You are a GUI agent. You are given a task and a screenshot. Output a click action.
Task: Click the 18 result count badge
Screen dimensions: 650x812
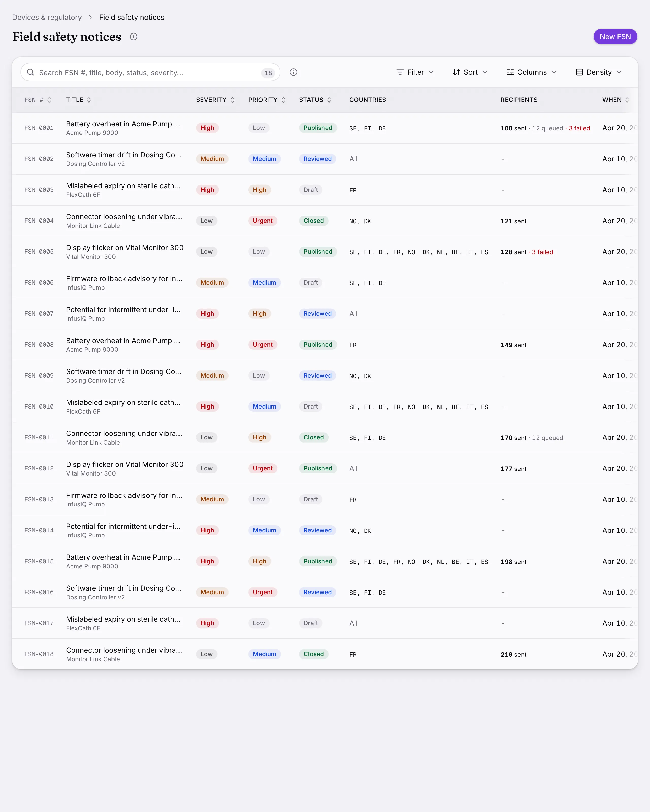(268, 73)
